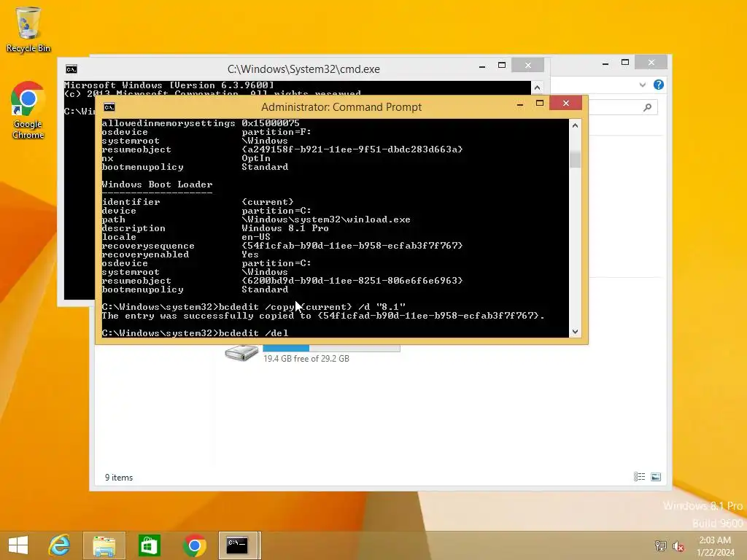Click the 'OptIn' nx value
Screen dimensions: 747x560
(x=256, y=158)
